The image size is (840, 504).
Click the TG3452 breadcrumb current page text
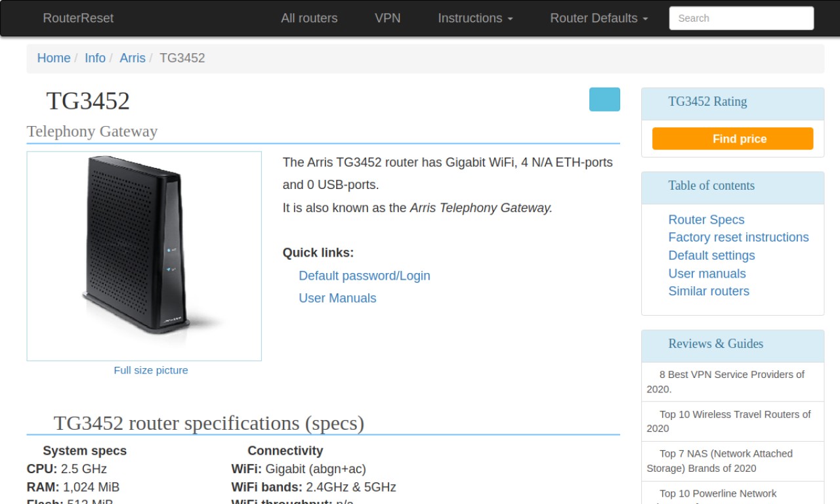(182, 58)
